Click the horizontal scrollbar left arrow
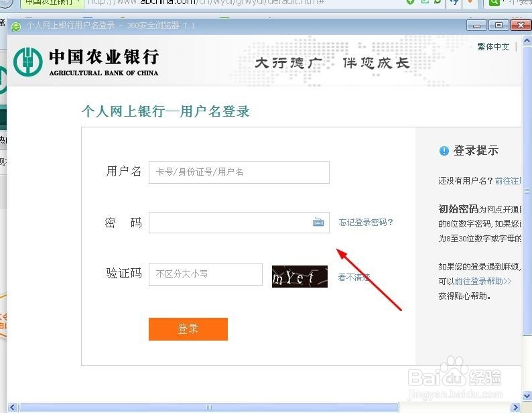The height and width of the screenshot is (413, 532). point(13,407)
